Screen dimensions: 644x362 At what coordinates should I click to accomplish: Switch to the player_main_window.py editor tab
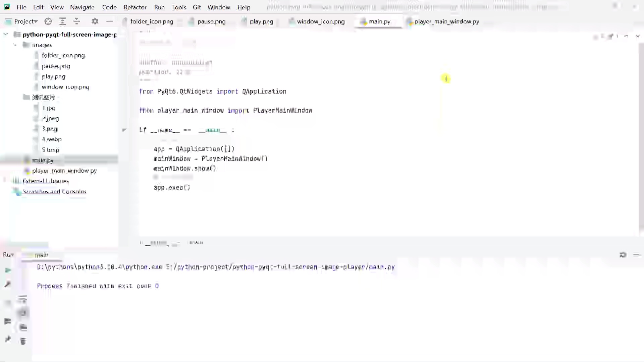[447, 21]
